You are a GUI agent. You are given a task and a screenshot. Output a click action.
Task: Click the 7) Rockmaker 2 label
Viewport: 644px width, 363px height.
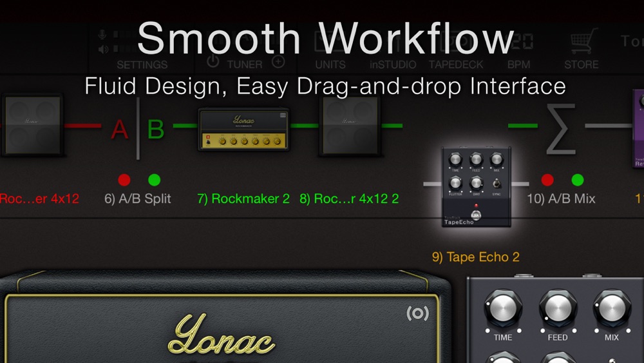pos(243,199)
